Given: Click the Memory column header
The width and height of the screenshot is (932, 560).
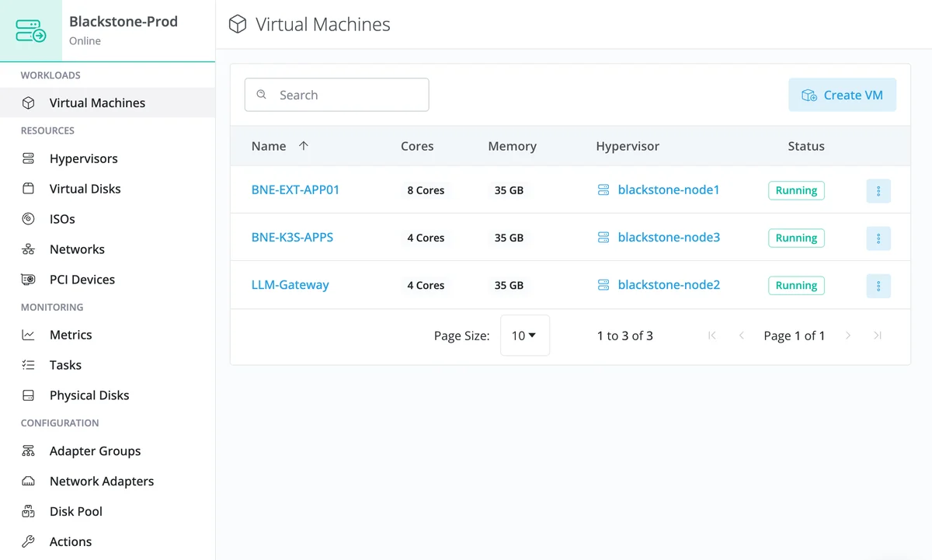Looking at the screenshot, I should (x=512, y=146).
